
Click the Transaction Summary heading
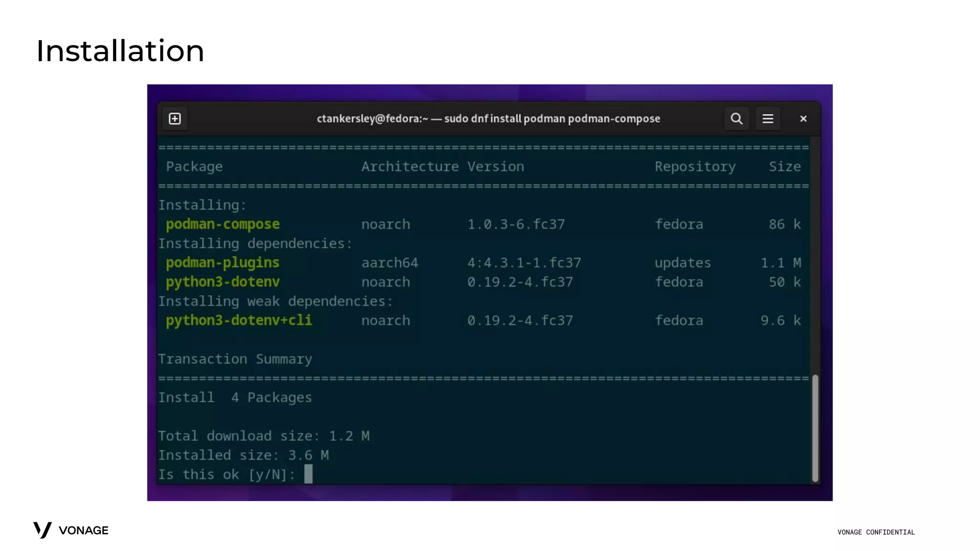coord(235,359)
